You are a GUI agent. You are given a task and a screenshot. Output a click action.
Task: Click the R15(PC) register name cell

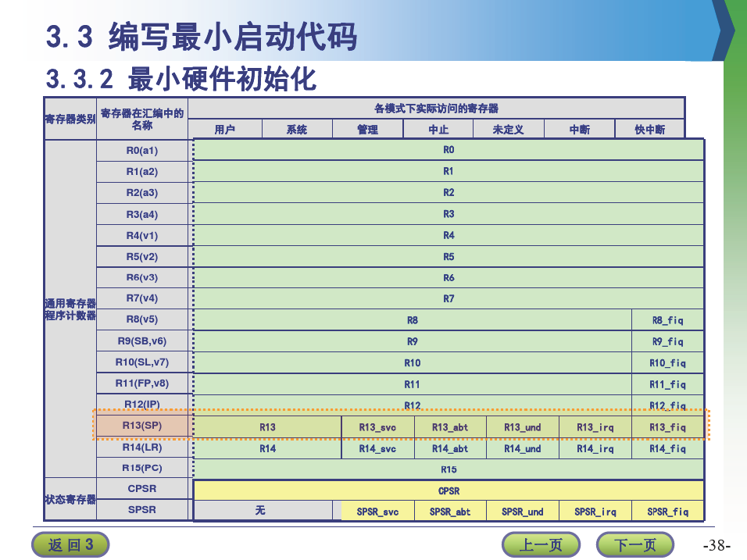(142, 468)
